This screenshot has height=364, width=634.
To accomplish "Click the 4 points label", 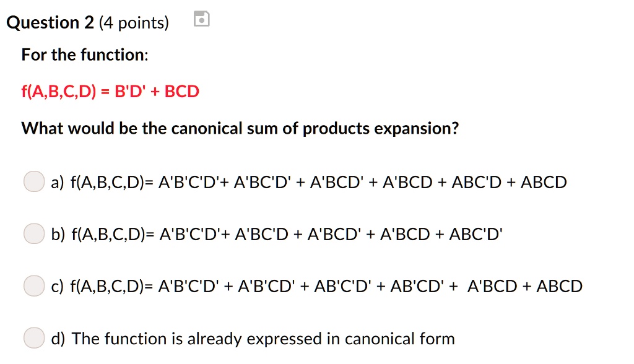I will coord(133,22).
